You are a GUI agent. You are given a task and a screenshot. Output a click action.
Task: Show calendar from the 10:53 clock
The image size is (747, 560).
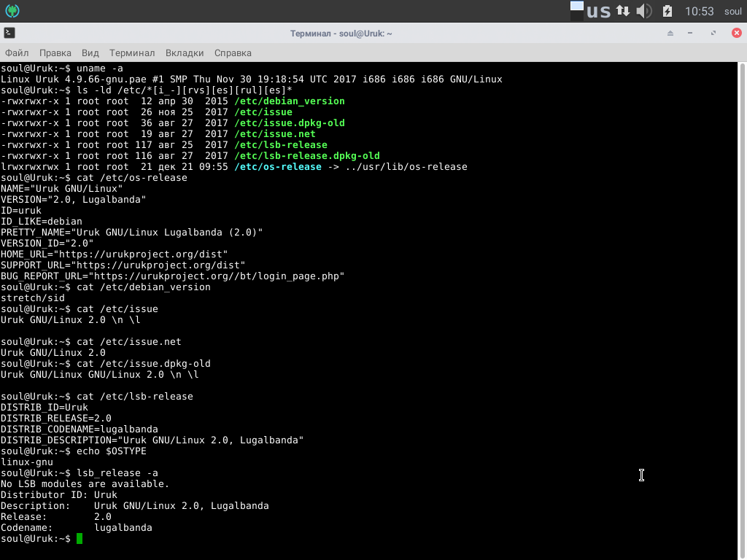click(x=699, y=12)
